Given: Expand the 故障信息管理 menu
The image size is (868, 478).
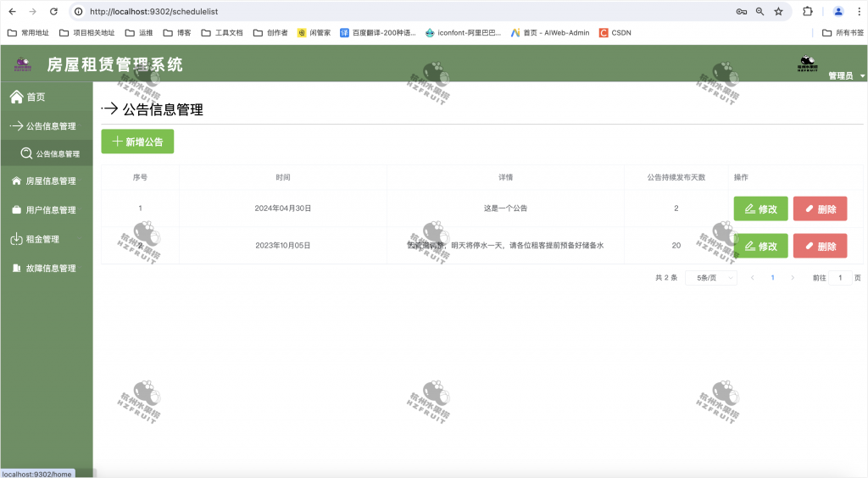Looking at the screenshot, I should coord(47,268).
